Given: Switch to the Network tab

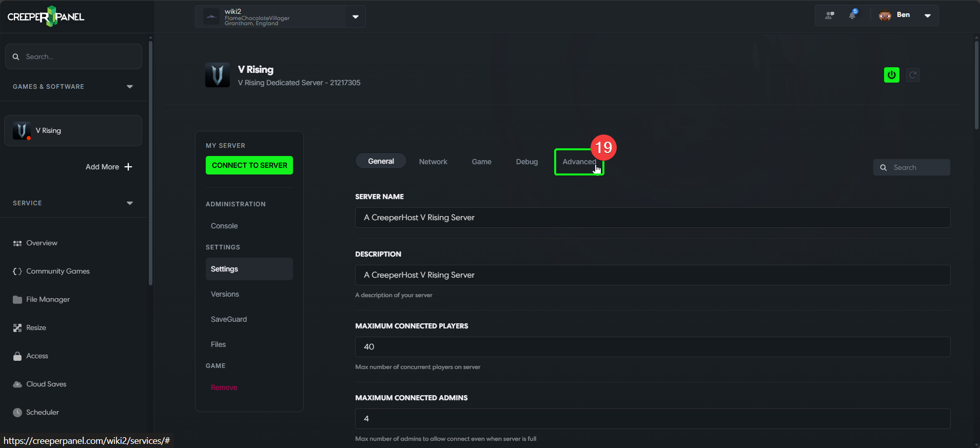Looking at the screenshot, I should (x=433, y=162).
